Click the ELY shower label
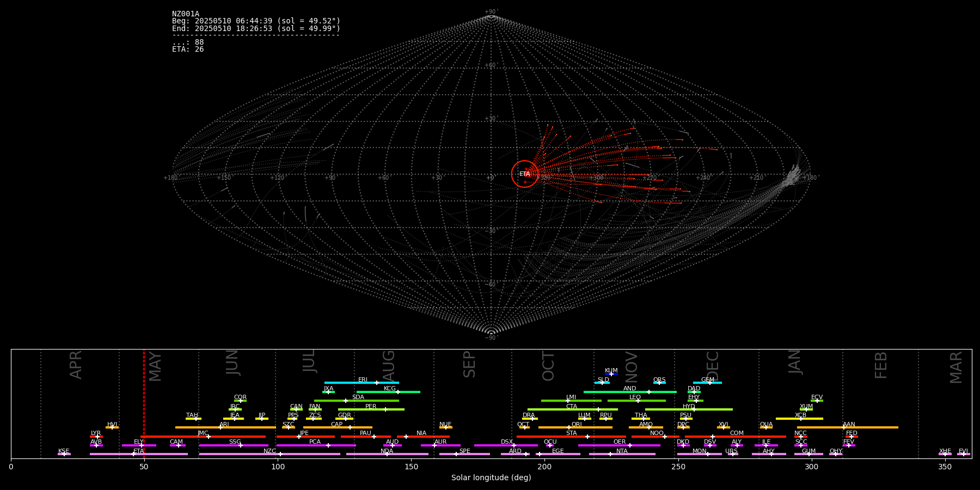 point(139,442)
